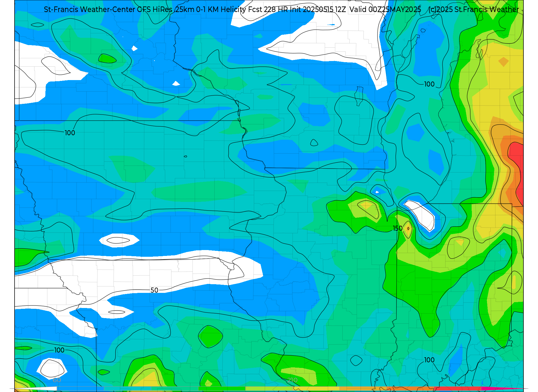Image resolution: width=538 pixels, height=392 pixels.
Task: Click the bright green segment of the color bar
Action: [222, 389]
